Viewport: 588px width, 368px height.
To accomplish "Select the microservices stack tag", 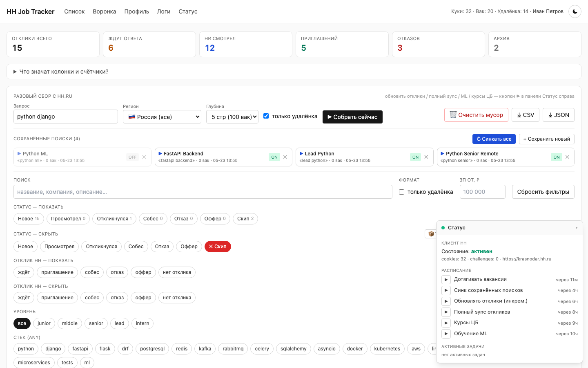I will pyautogui.click(x=34, y=363).
